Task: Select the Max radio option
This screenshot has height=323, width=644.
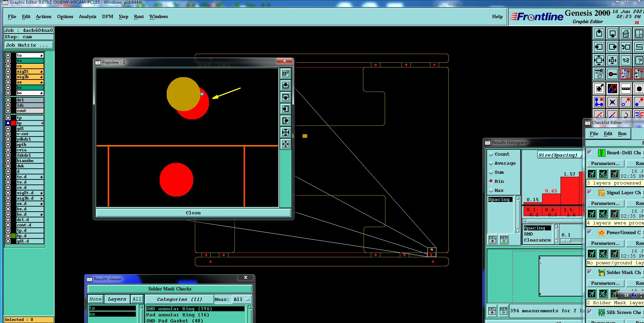Action: [x=496, y=191]
